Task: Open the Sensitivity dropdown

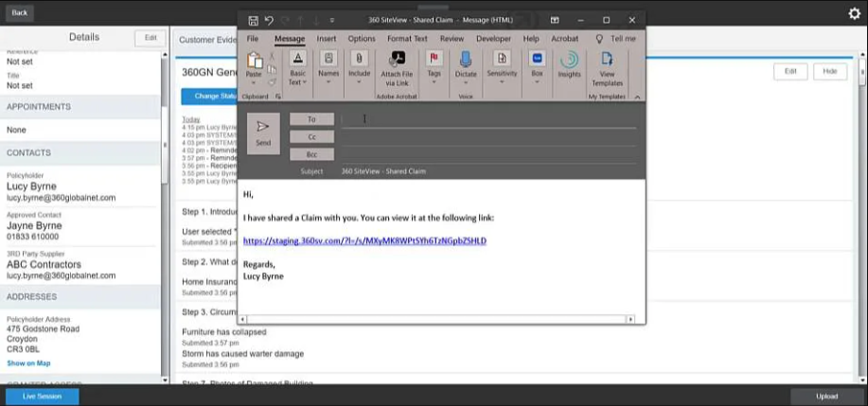Action: click(x=502, y=68)
